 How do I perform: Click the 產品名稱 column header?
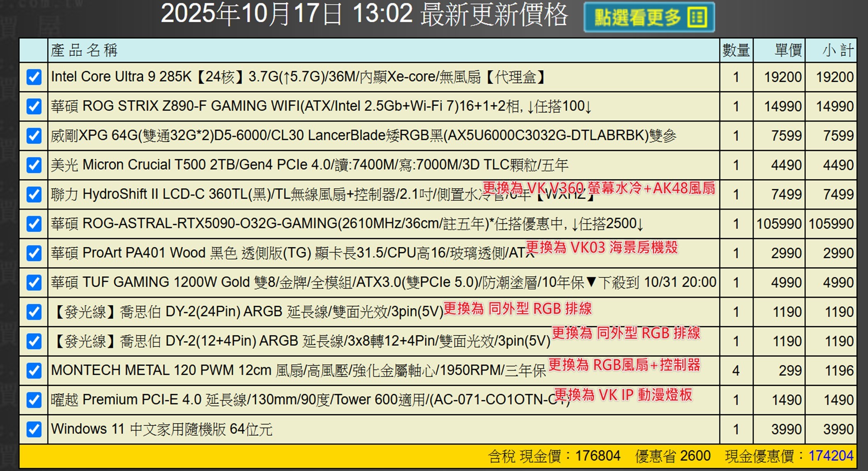pos(84,50)
